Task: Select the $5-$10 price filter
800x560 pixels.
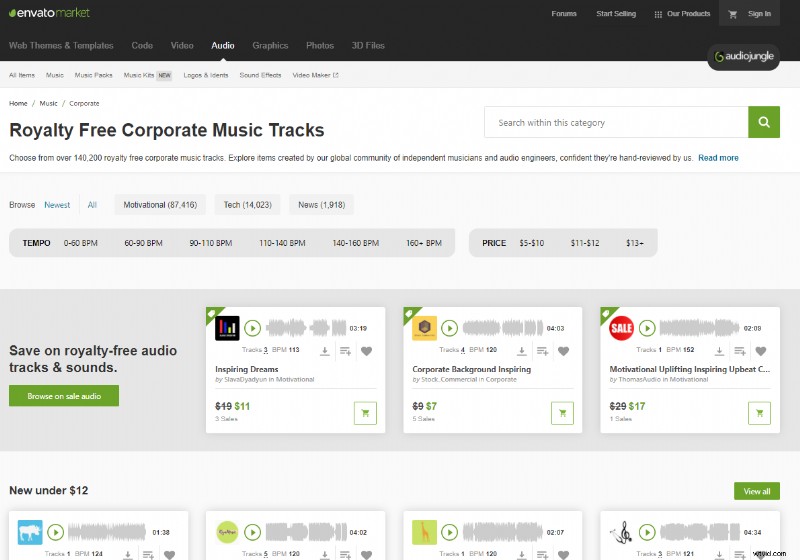Action: [x=532, y=243]
